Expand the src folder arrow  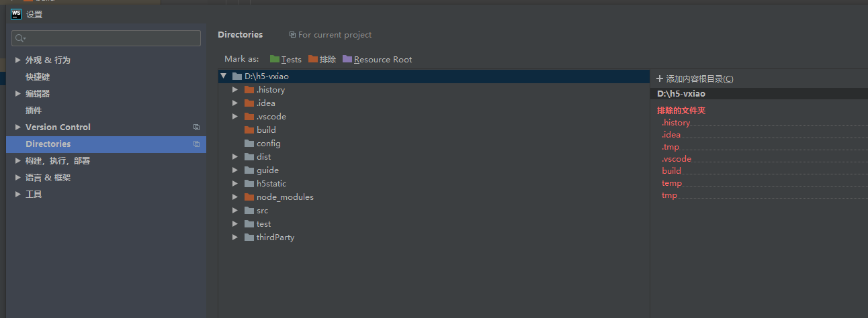[x=235, y=211]
